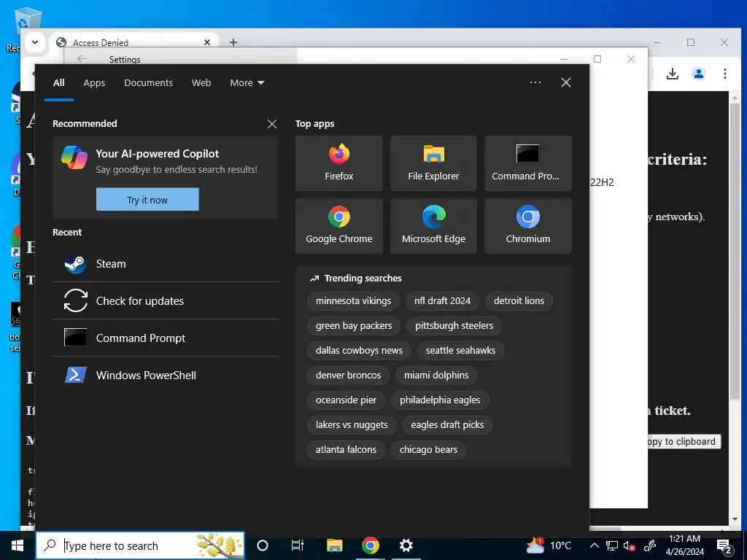Search trending chicago bears
The width and height of the screenshot is (747, 560).
click(x=428, y=449)
